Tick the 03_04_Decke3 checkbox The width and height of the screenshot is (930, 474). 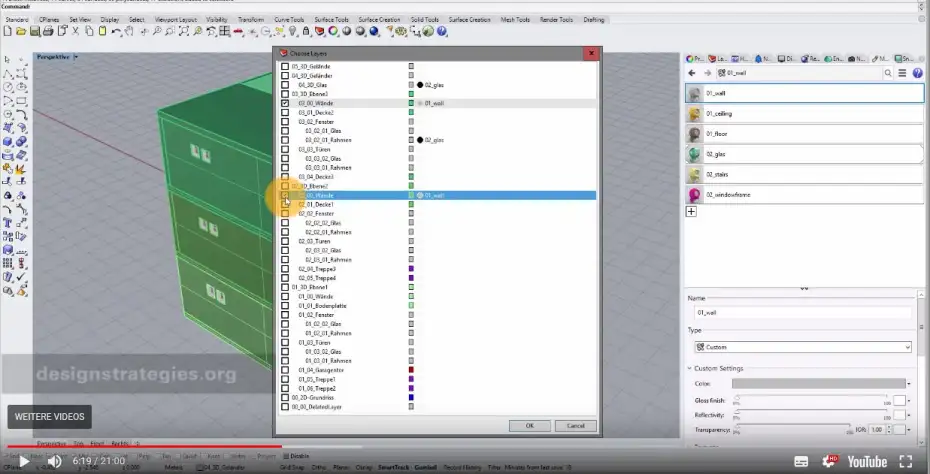(285, 177)
